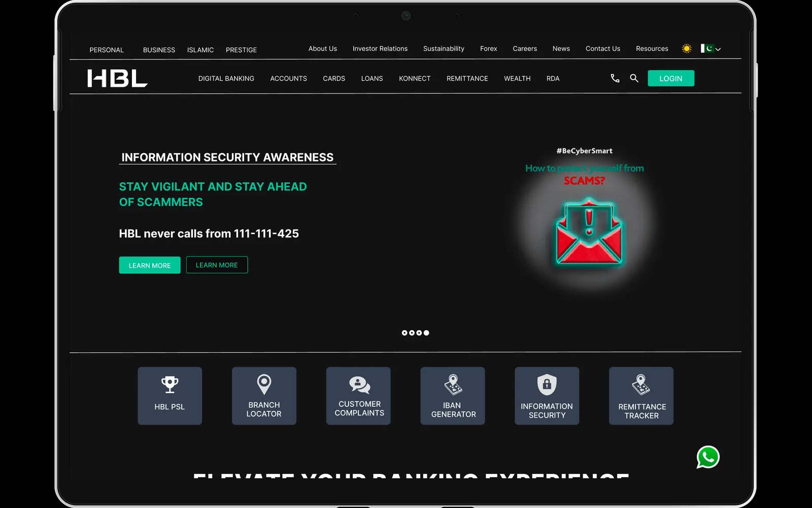Go to Careers

525,49
